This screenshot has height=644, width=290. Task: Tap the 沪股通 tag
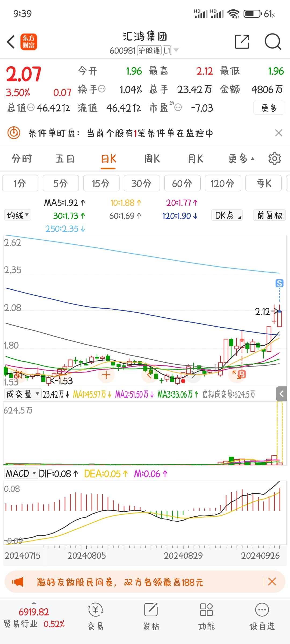tap(149, 50)
